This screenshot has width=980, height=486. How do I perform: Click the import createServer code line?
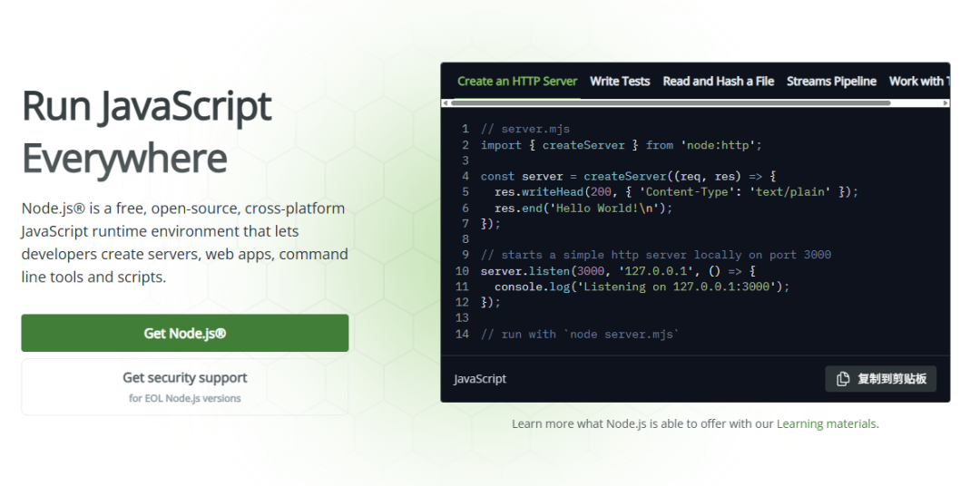(x=622, y=145)
